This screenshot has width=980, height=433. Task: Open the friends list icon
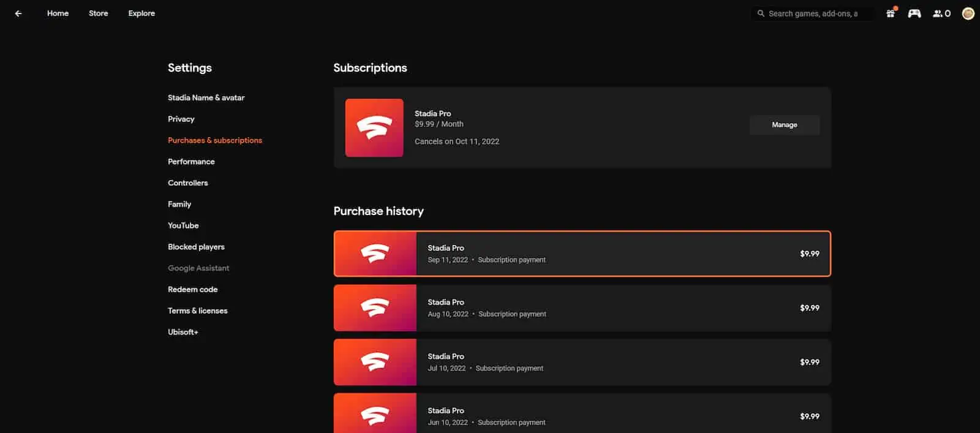point(941,13)
